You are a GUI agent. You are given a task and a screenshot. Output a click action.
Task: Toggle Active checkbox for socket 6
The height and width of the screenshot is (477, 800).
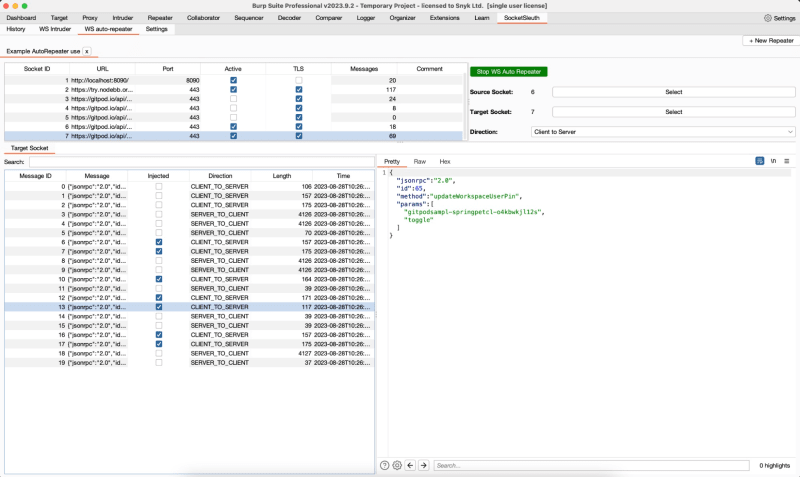pos(233,127)
